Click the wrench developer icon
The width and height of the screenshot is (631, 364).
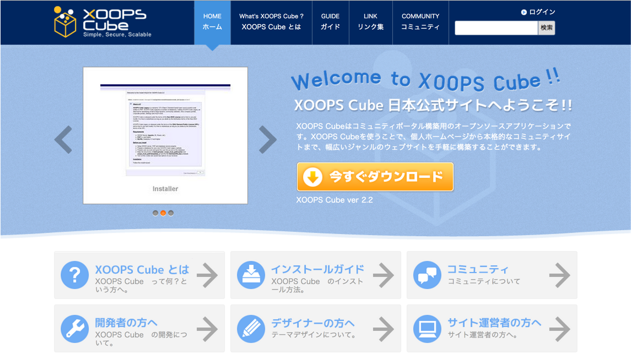pos(75,329)
